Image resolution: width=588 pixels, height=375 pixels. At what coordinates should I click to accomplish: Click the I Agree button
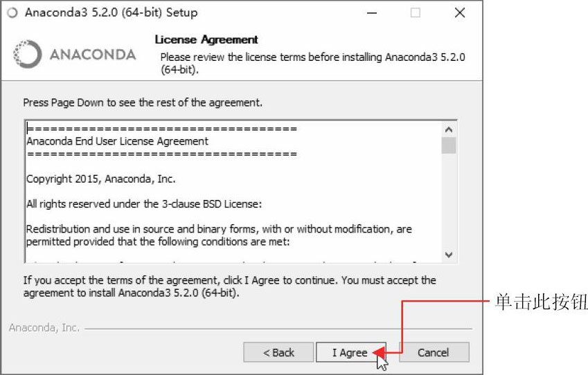(350, 352)
